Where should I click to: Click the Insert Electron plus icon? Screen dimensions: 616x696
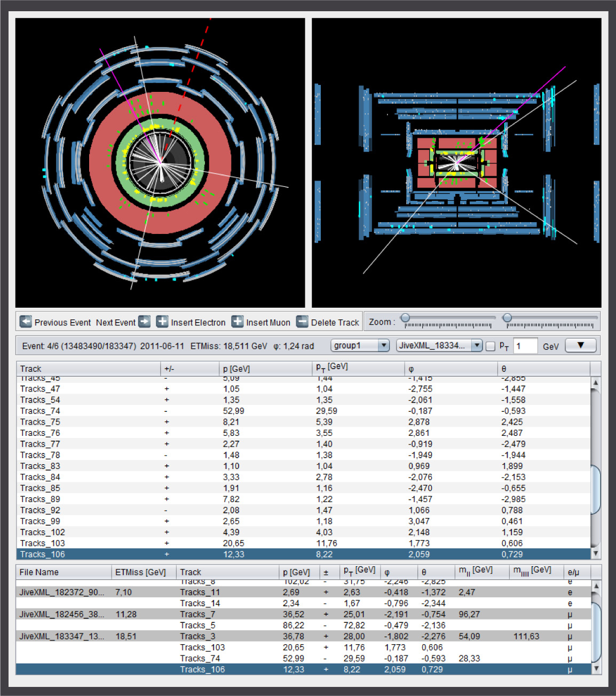coord(161,322)
